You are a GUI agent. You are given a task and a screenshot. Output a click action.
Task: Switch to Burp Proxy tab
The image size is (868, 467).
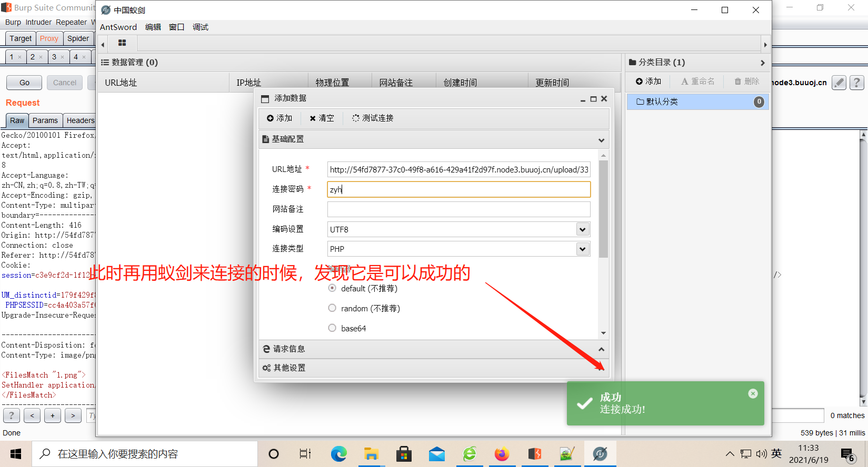pos(49,38)
